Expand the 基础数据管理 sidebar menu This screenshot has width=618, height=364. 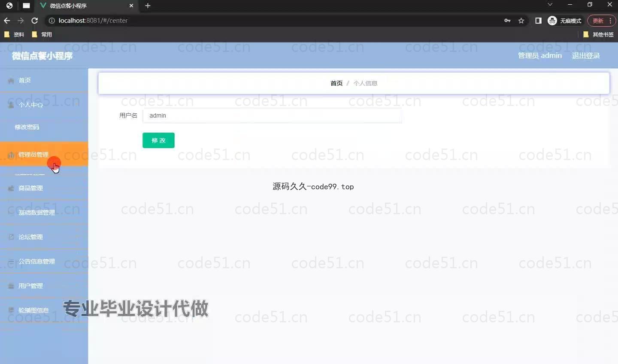click(44, 212)
